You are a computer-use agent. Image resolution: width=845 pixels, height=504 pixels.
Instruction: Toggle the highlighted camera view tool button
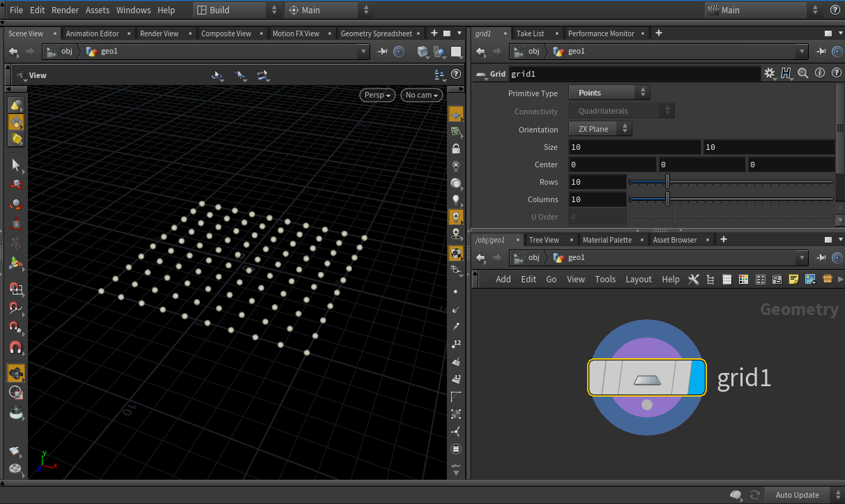pyautogui.click(x=15, y=373)
